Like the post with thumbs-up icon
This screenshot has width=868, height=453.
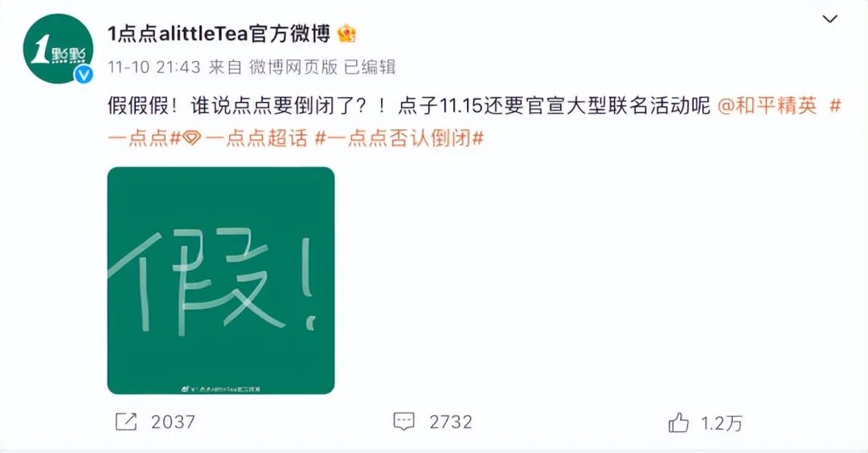(678, 423)
